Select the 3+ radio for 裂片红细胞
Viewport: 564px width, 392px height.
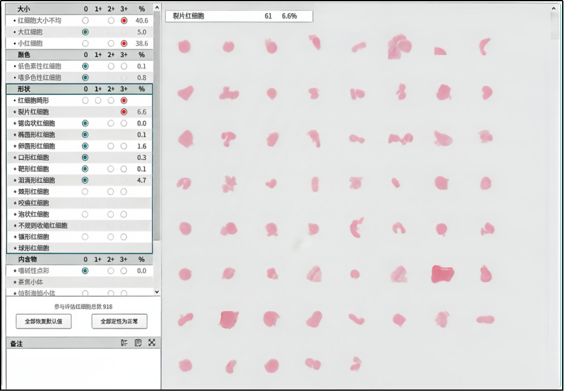[x=124, y=112]
